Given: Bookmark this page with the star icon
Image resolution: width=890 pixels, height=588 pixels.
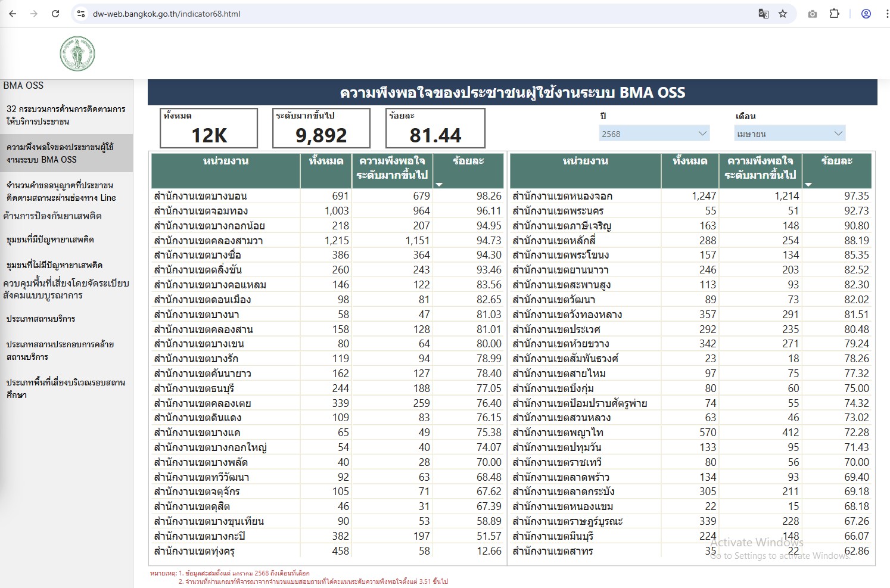Looking at the screenshot, I should 783,14.
